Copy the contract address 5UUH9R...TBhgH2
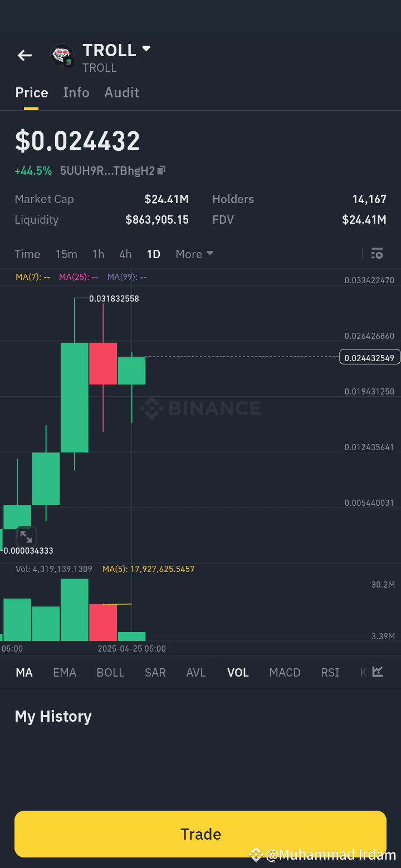Image resolution: width=401 pixels, height=868 pixels. tap(162, 170)
